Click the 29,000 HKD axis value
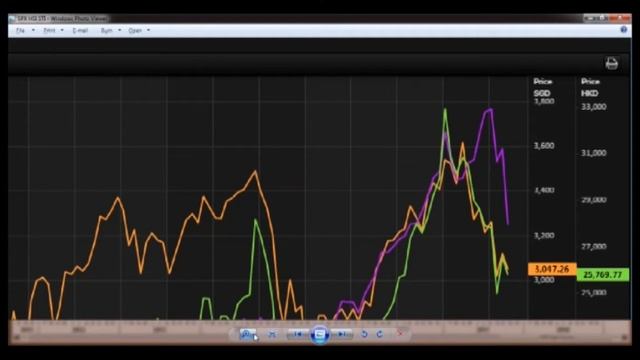 tap(593, 200)
